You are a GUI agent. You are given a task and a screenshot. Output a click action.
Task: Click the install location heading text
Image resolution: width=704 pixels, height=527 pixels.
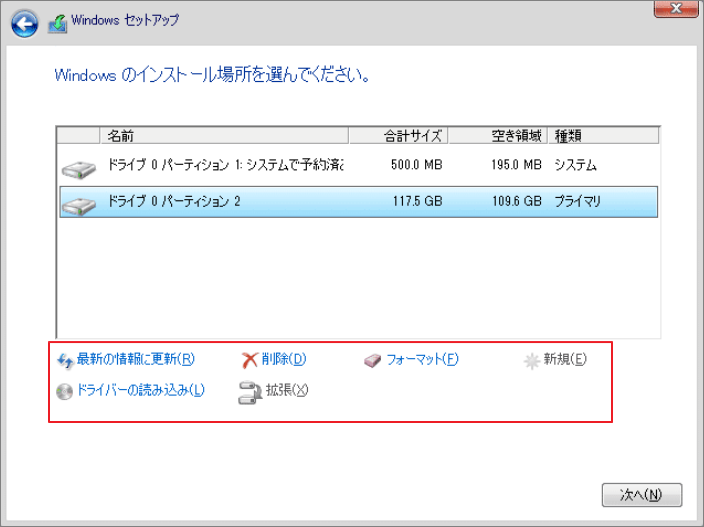coord(212,75)
